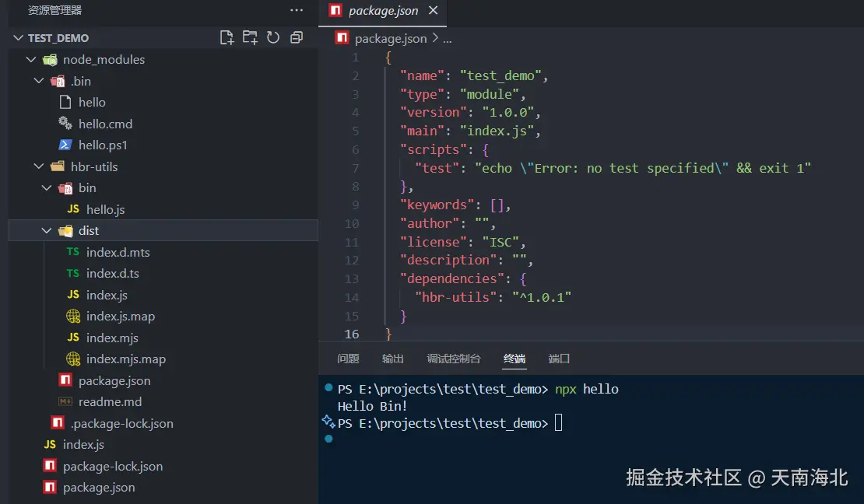The image size is (864, 504).
Task: Collapse the hbr-utils folder chevron
Action: coord(39,166)
